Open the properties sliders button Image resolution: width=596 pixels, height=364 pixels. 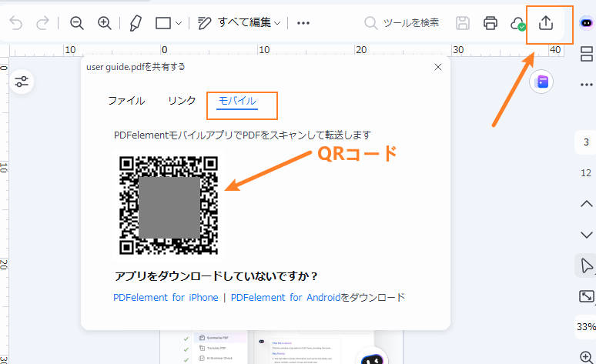(x=22, y=82)
